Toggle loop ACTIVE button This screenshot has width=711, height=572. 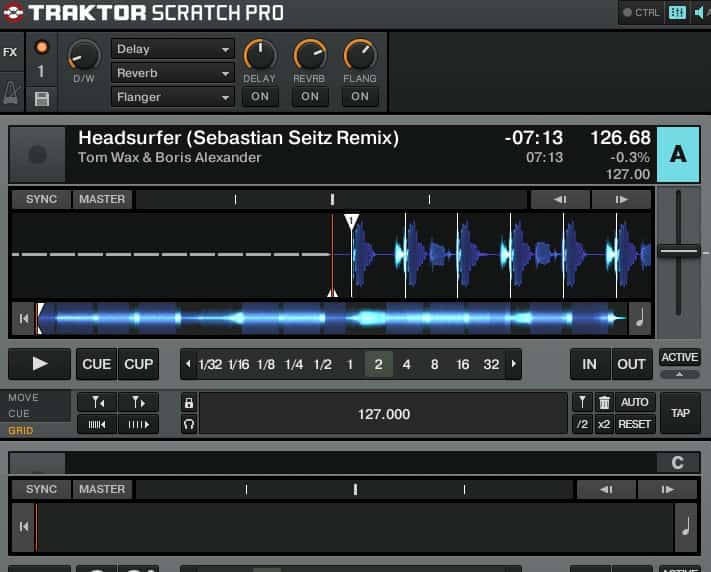pyautogui.click(x=679, y=357)
